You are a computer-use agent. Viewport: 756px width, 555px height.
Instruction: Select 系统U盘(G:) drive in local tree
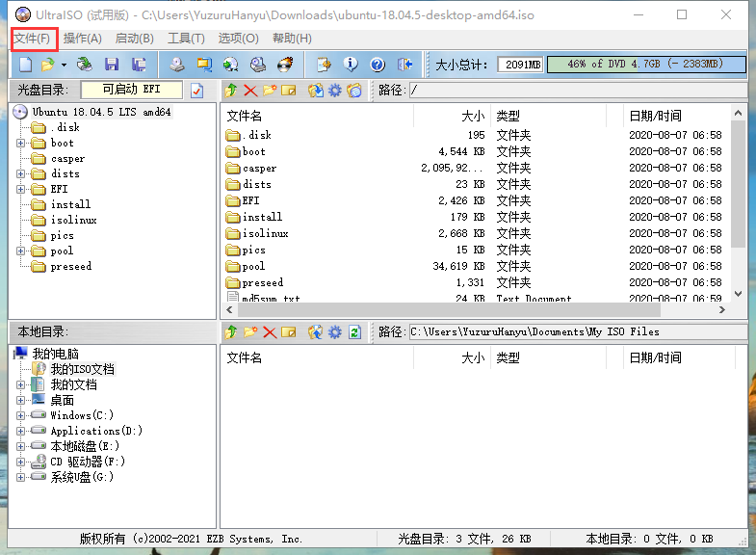click(x=82, y=477)
